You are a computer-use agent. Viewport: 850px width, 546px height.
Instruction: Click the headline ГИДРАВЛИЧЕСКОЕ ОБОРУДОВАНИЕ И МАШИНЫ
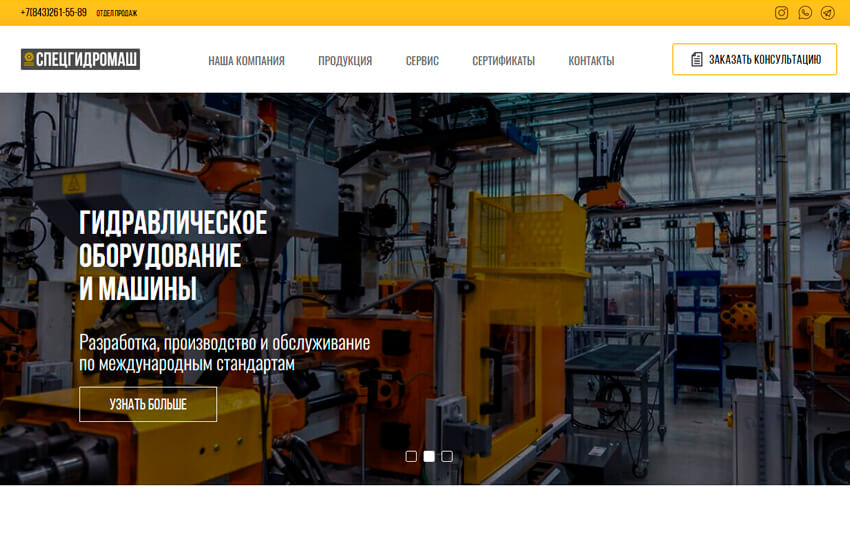[x=173, y=255]
